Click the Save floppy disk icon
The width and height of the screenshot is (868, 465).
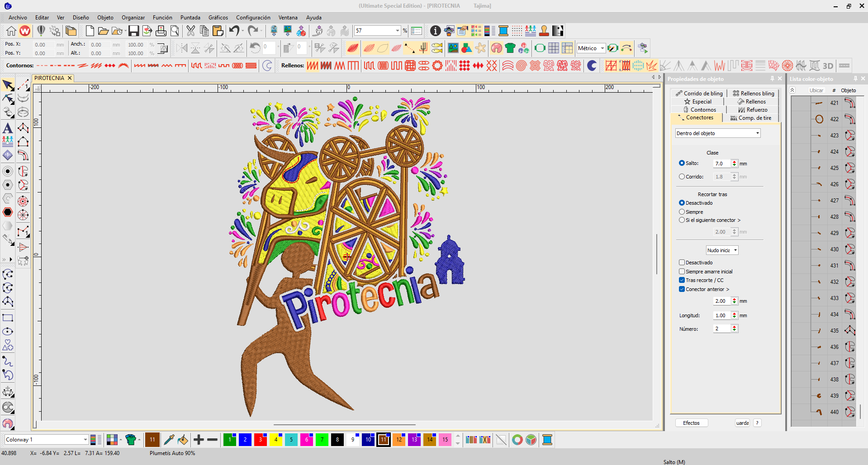pos(133,31)
